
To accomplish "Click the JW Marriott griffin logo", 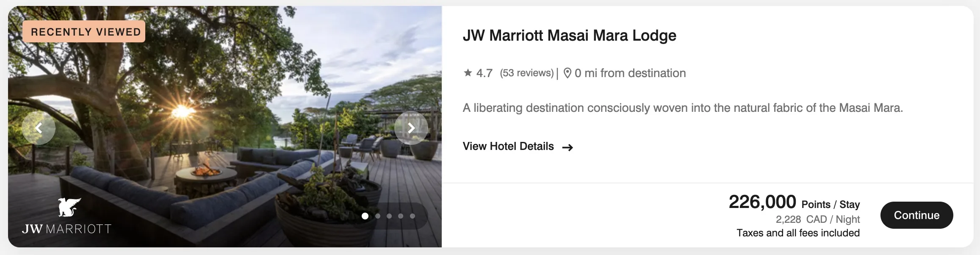I will tap(69, 207).
